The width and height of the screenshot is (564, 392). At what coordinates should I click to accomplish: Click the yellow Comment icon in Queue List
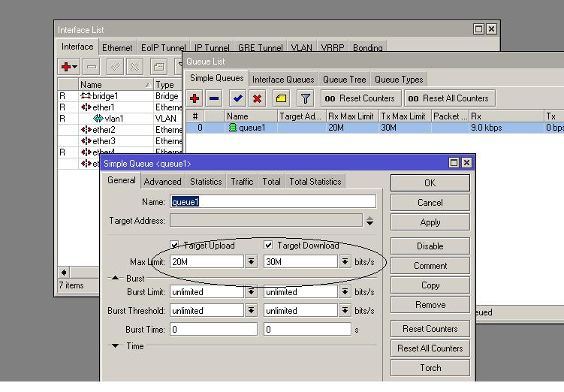[281, 98]
